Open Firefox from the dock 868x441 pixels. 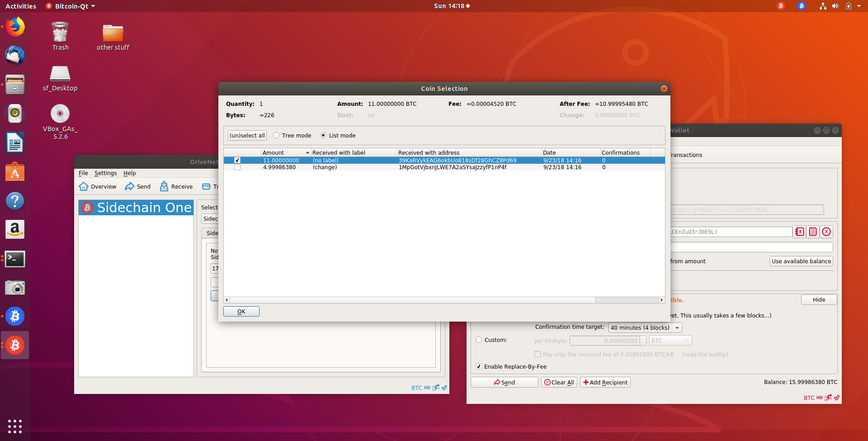point(15,27)
